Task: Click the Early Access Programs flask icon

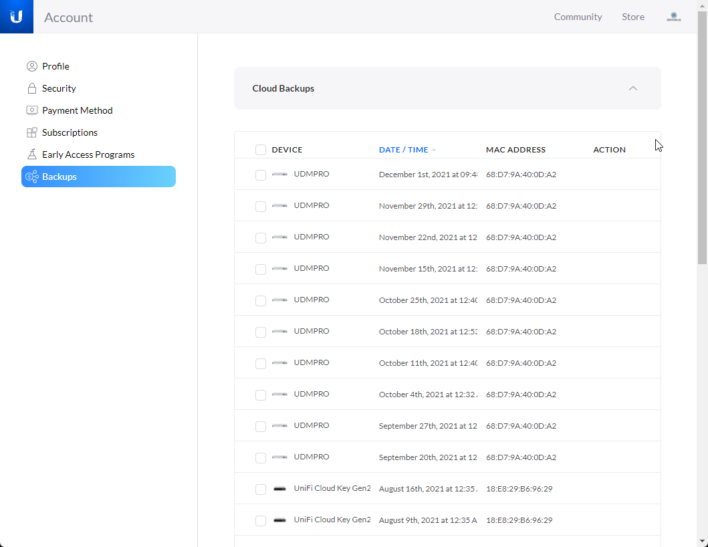Action: 32,154
